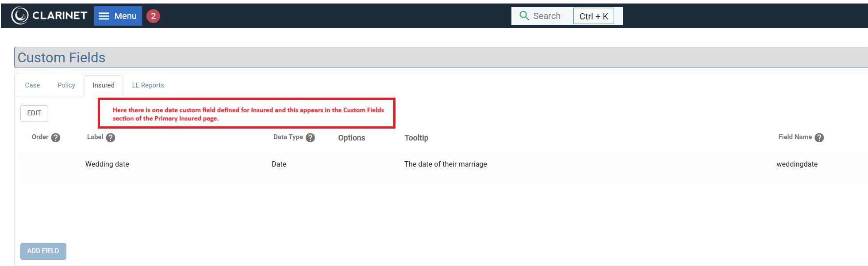The image size is (868, 266).
Task: Show help for the Data Type column
Action: (x=311, y=137)
